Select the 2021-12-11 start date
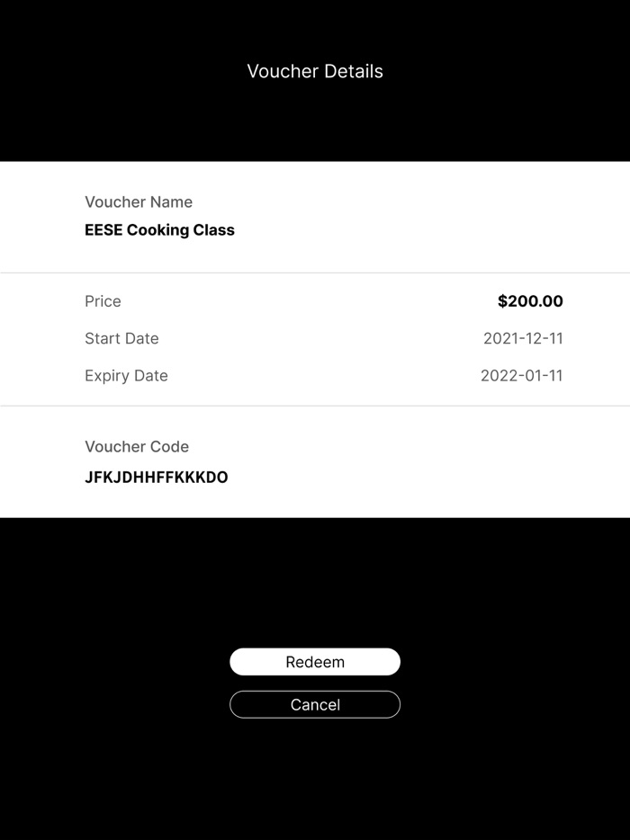Screen dimensions: 630x840 point(523,338)
